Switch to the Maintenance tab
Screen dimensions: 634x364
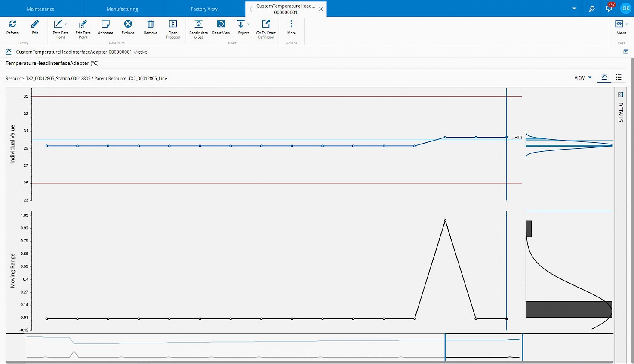pyautogui.click(x=40, y=9)
